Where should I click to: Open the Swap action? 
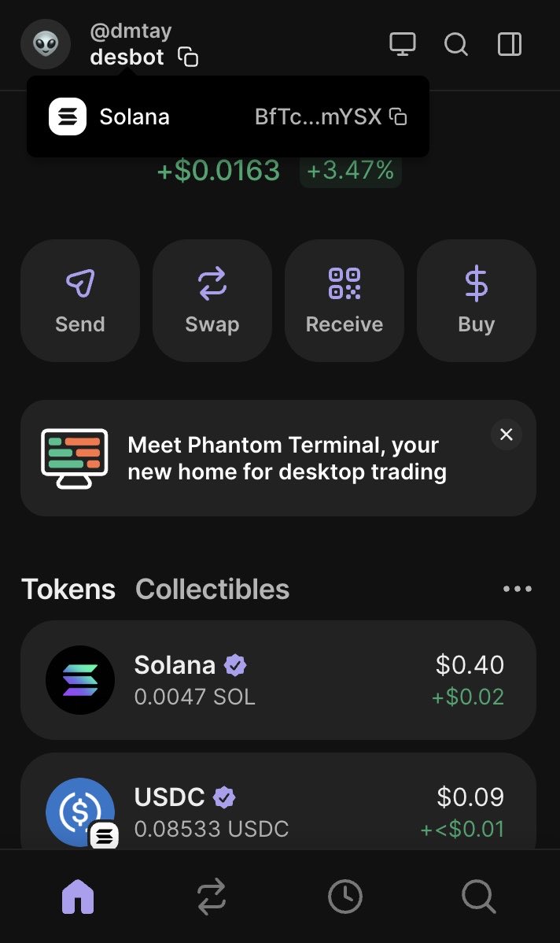tap(212, 301)
